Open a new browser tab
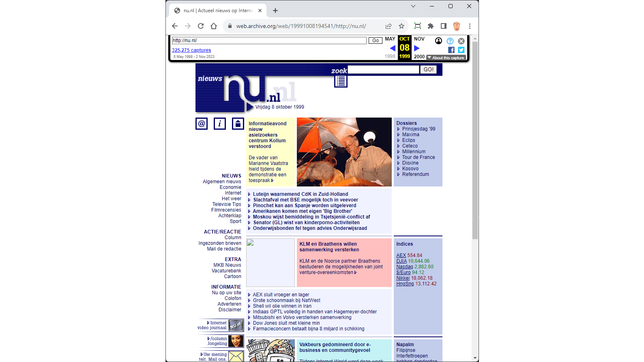Image resolution: width=644 pixels, height=362 pixels. click(x=275, y=11)
